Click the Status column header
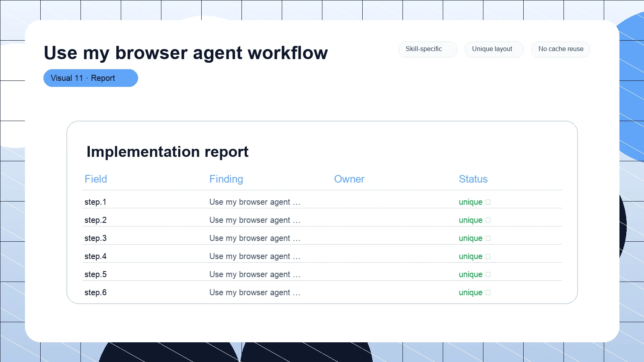 (x=473, y=179)
